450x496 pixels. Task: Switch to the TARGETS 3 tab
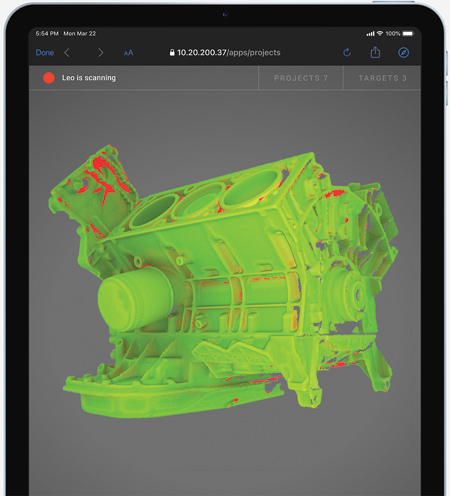click(x=382, y=78)
